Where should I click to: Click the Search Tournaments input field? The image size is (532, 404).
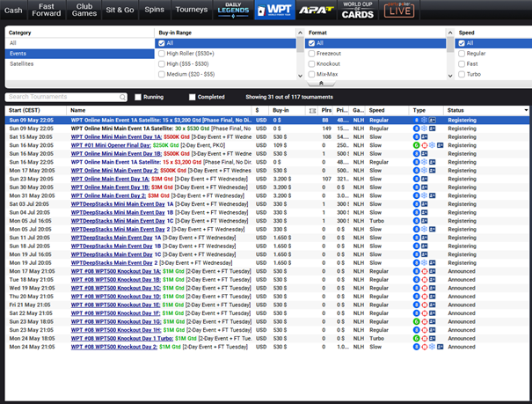click(x=66, y=97)
